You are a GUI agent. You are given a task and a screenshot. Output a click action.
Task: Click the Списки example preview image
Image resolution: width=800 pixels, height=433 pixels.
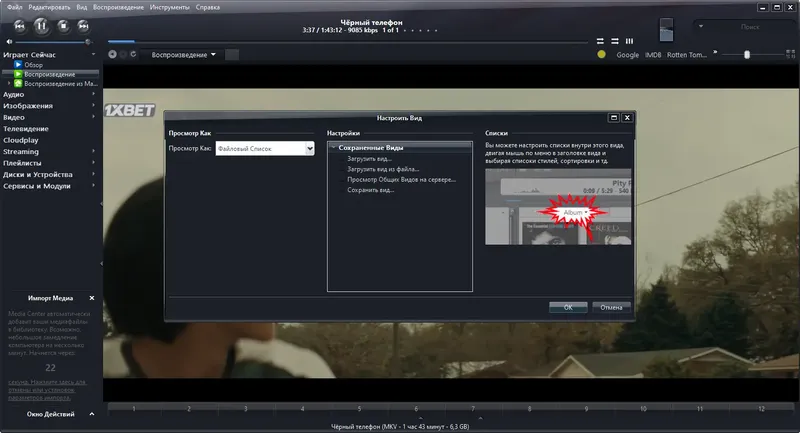[558, 207]
